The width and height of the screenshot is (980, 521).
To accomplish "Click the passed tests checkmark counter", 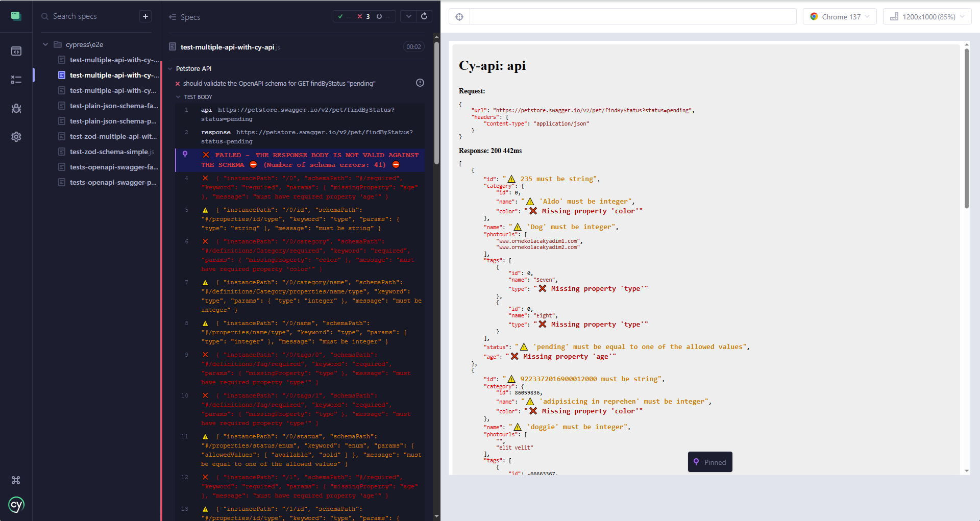I will (344, 16).
